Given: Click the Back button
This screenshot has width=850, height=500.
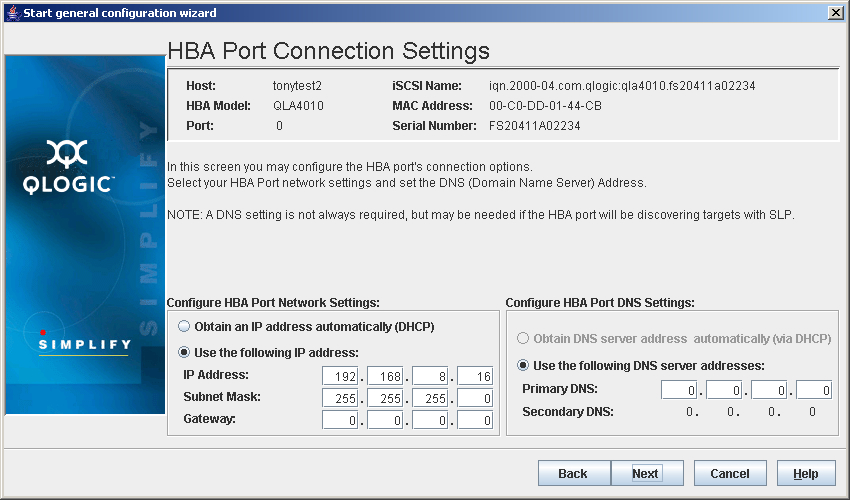Looking at the screenshot, I should (572, 473).
